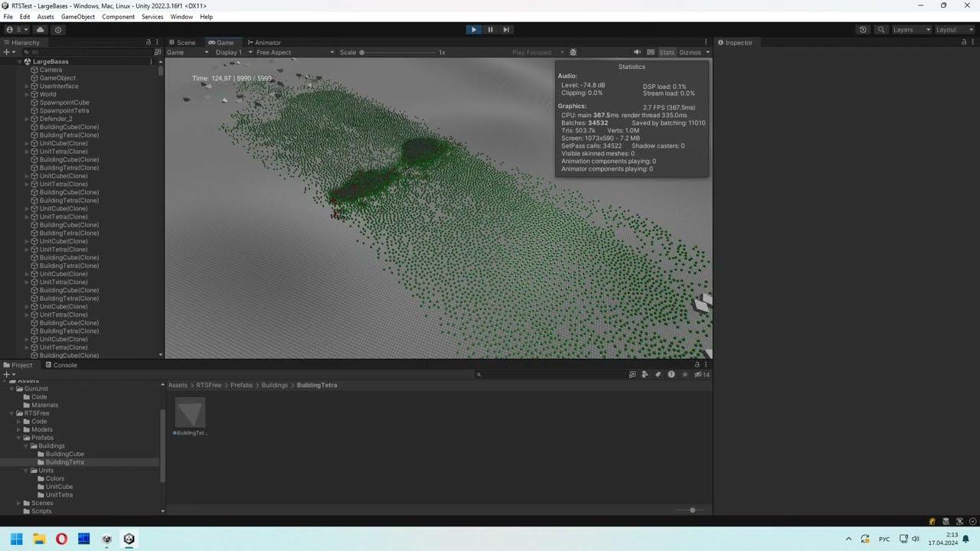This screenshot has height=551, width=980.
Task: Open the Undo History icon
Action: coord(863,30)
